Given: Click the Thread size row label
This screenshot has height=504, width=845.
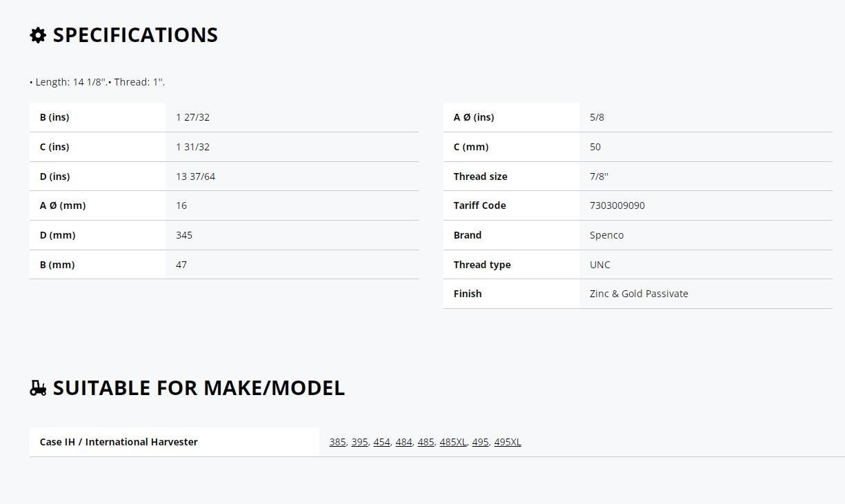Looking at the screenshot, I should point(480,177).
